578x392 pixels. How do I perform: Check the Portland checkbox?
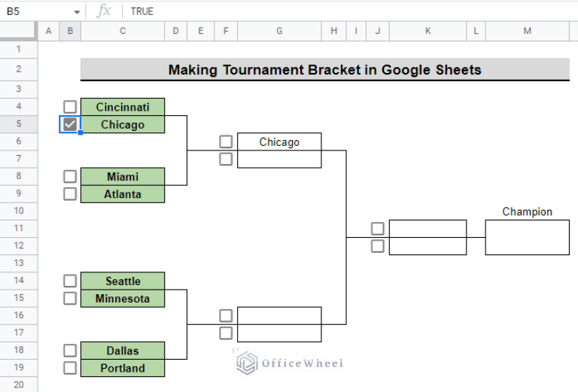(70, 368)
